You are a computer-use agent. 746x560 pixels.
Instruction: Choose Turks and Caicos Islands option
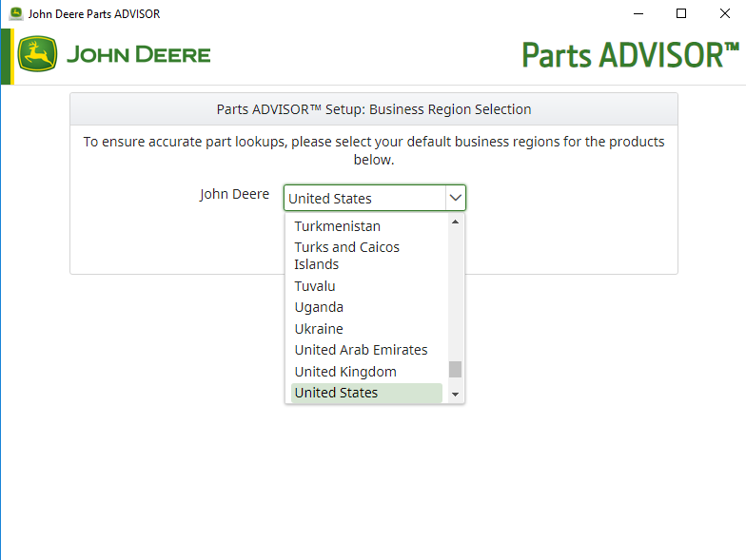click(x=346, y=256)
